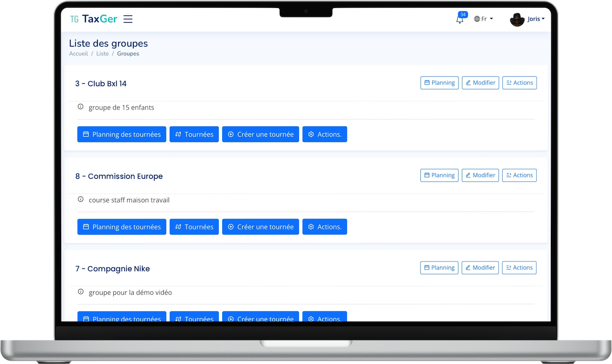The height and width of the screenshot is (364, 612).
Task: Click the TaxGer logo
Action: (x=94, y=19)
